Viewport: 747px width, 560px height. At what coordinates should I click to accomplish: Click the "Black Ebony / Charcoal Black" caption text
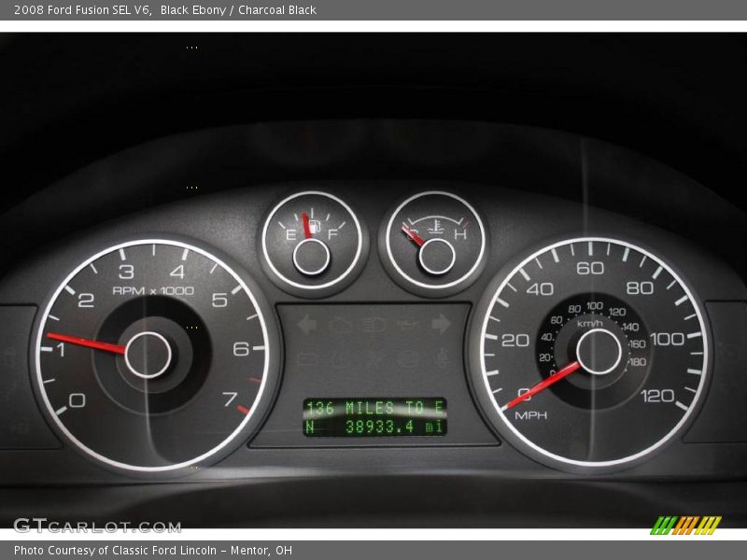point(238,10)
